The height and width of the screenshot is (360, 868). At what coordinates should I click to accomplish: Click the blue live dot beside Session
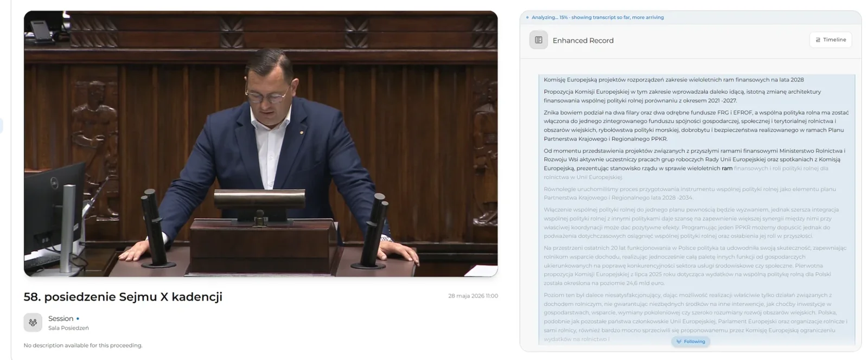click(78, 319)
